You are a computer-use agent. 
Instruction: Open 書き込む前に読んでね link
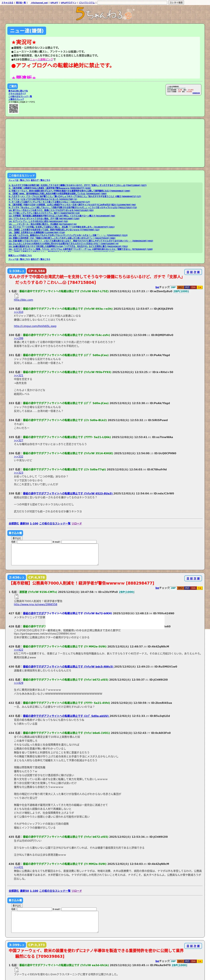click(18, 91)
